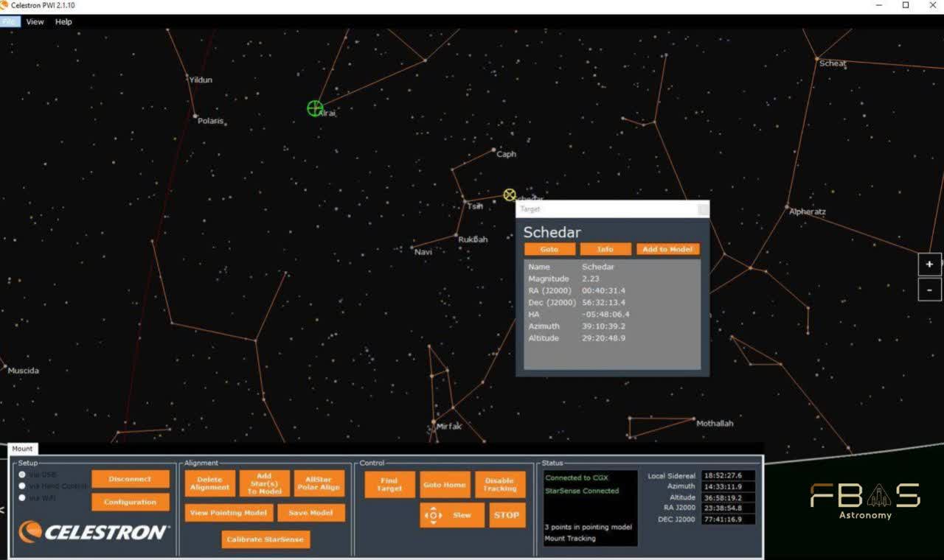The width and height of the screenshot is (944, 560).
Task: Click the Azimuth value field in Status
Action: (x=728, y=487)
